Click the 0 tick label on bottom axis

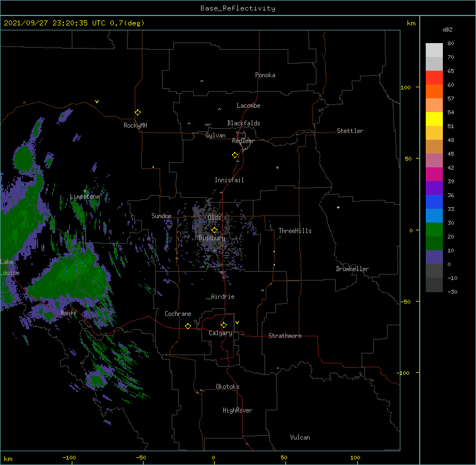[213, 457]
